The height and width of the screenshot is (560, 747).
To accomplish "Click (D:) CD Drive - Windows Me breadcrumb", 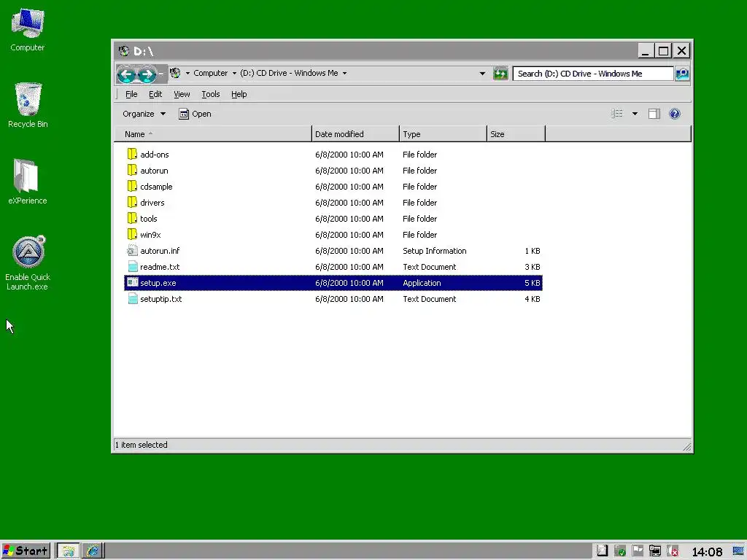I will click(289, 73).
